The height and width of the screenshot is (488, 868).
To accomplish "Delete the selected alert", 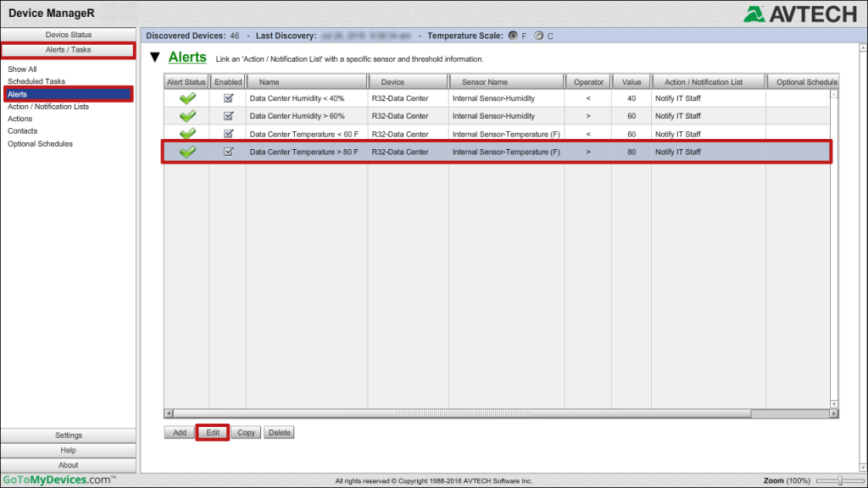I will click(280, 432).
